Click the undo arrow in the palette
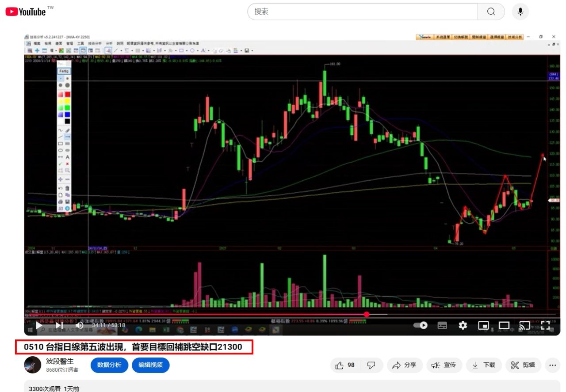 click(61, 188)
